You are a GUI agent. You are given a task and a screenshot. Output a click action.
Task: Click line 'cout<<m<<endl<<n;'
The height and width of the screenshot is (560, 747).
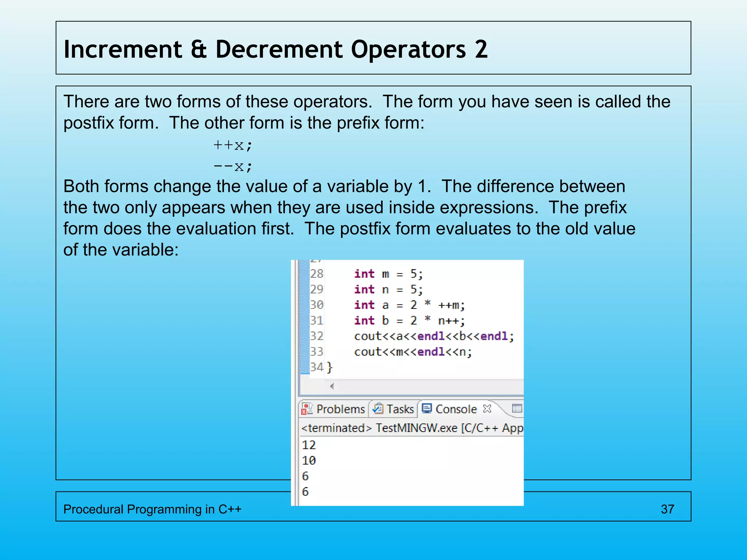(x=413, y=352)
